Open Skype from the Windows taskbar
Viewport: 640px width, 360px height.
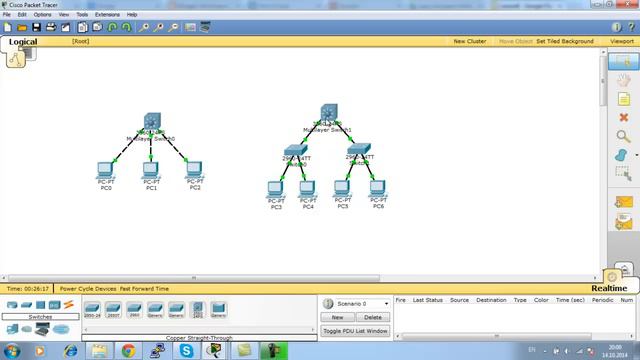tap(186, 351)
